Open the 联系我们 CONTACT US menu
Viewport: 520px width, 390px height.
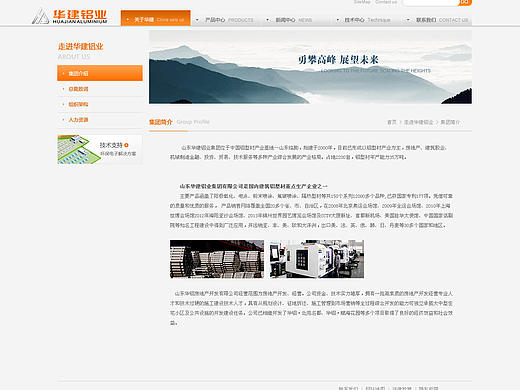pyautogui.click(x=442, y=20)
